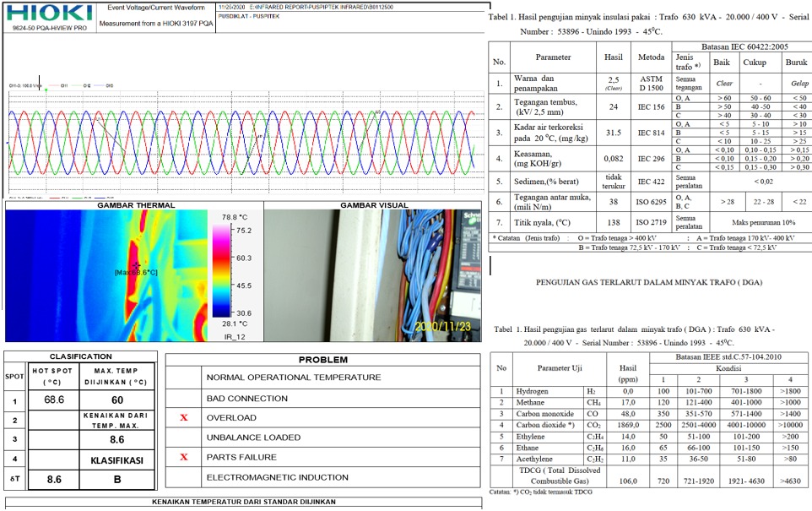Click the HIOKI logo
The image size is (812, 511).
click(47, 13)
